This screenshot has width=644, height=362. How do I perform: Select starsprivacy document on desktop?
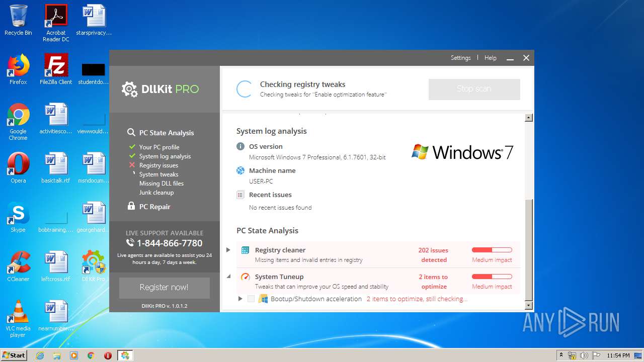coord(94,20)
